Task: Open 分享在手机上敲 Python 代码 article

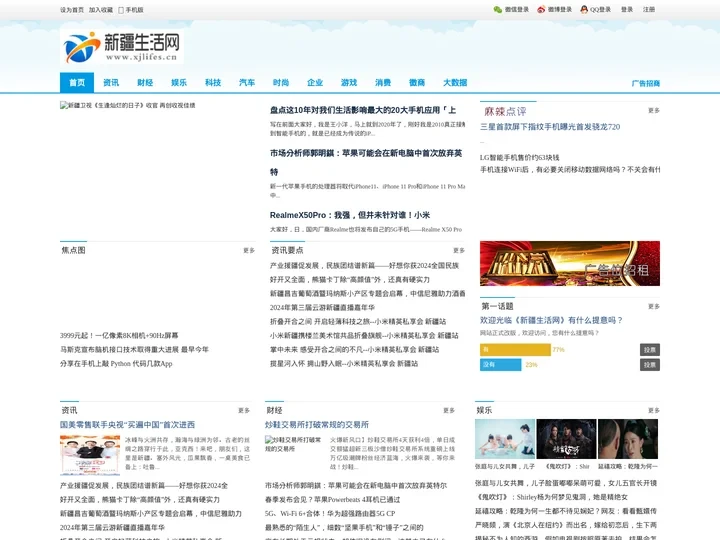Action: pos(116,364)
